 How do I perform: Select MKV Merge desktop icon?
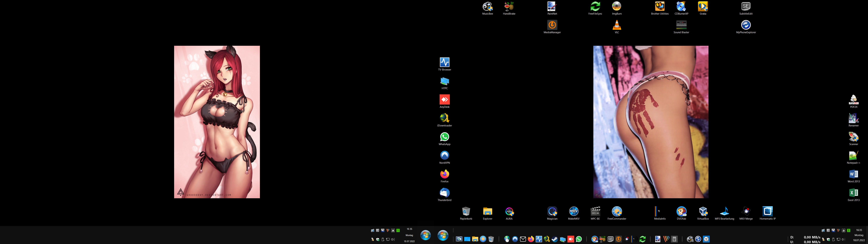(746, 213)
